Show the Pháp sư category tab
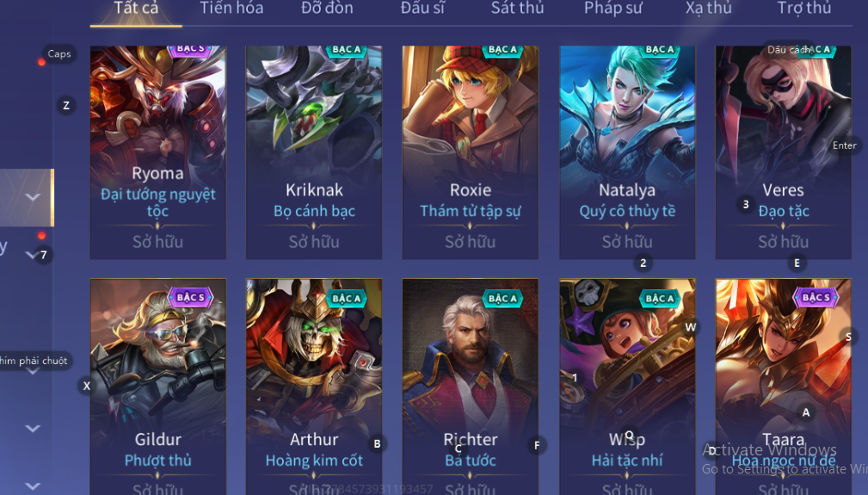 [613, 9]
